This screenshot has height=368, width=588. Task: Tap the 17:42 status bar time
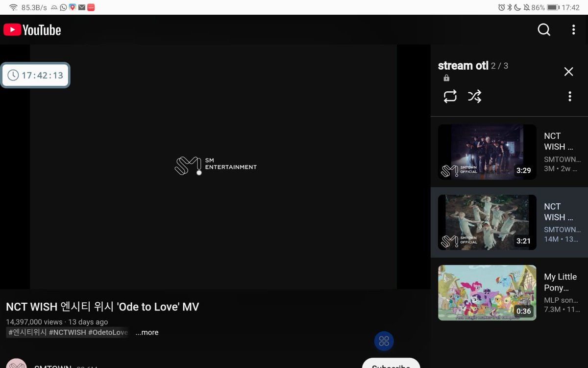point(571,7)
